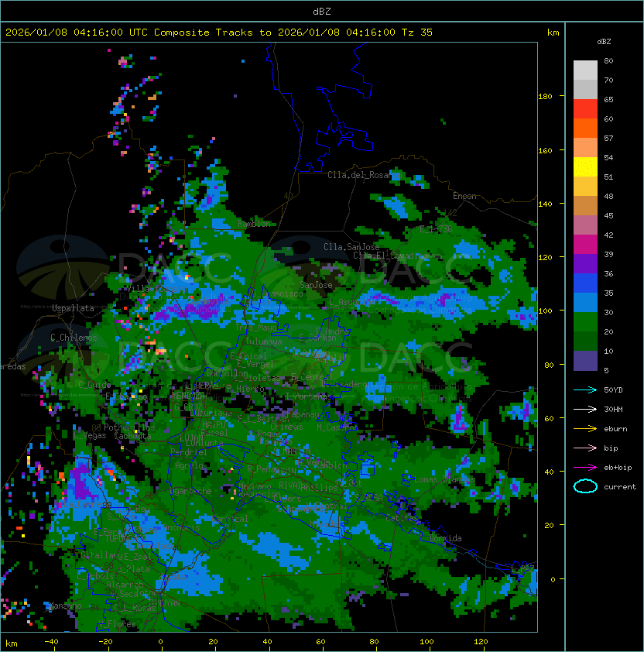Image resolution: width=644 pixels, height=652 pixels.
Task: Click the 'Tulumaya' place label
Action: click(264, 341)
